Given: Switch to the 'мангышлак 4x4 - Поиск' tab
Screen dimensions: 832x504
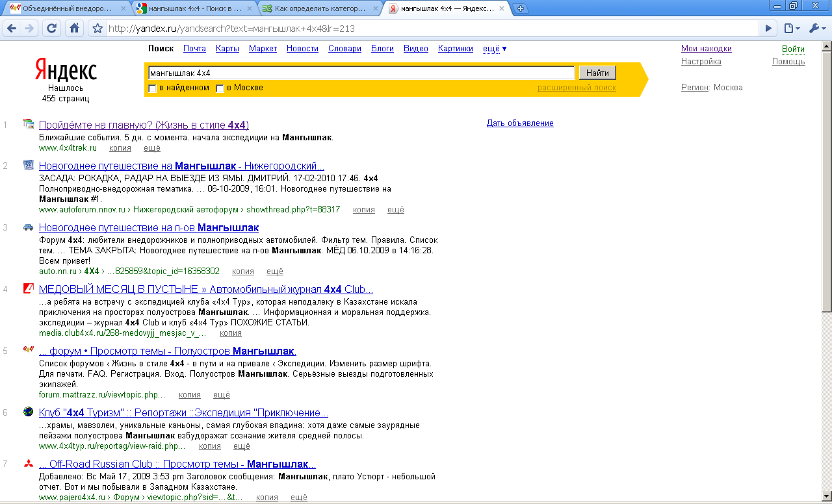Looking at the screenshot, I should pyautogui.click(x=192, y=8).
